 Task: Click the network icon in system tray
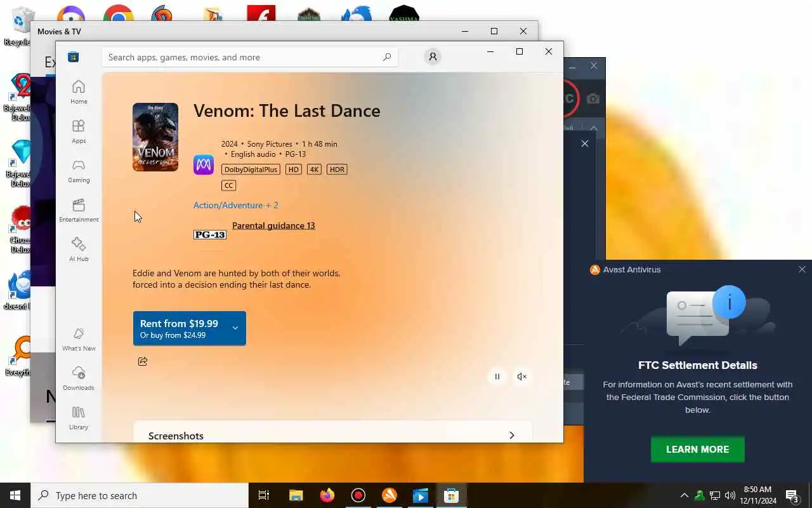tap(715, 495)
